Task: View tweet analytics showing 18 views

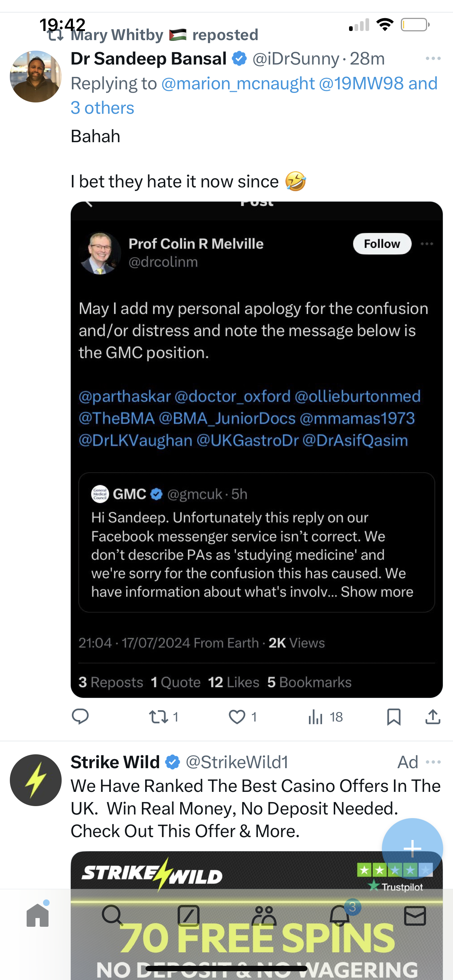Action: click(325, 717)
